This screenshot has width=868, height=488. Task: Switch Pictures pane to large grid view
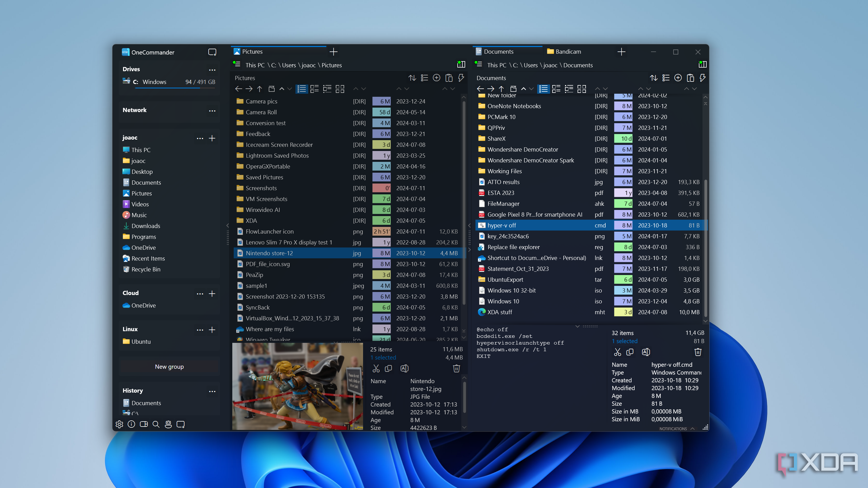[x=340, y=89]
